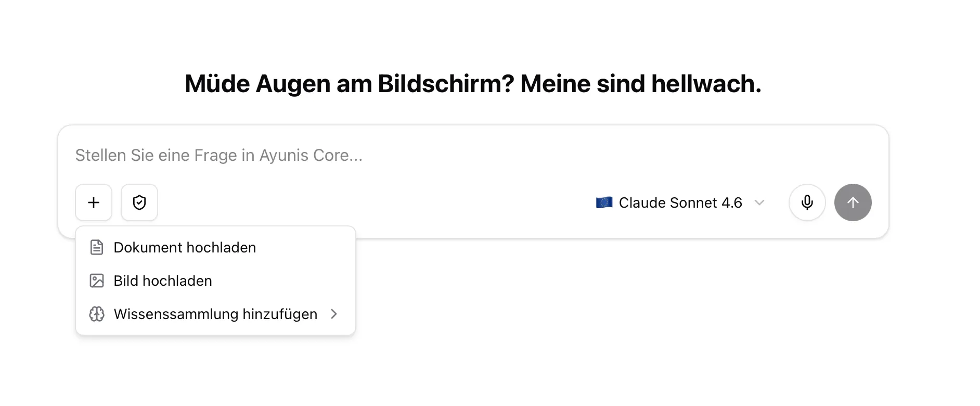
Task: Click the brain icon beside Wissenssammlung hinzufügen
Action: point(96,314)
